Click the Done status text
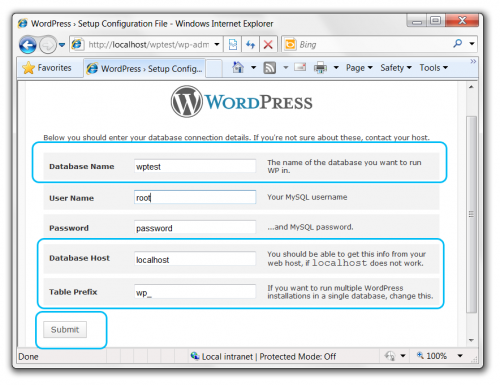500x385 pixels. [28, 357]
